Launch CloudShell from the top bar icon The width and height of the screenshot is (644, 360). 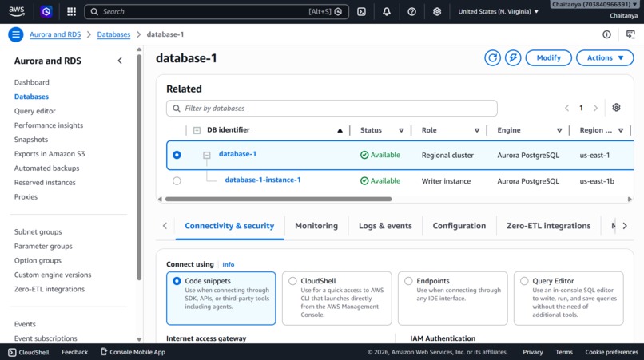click(361, 11)
